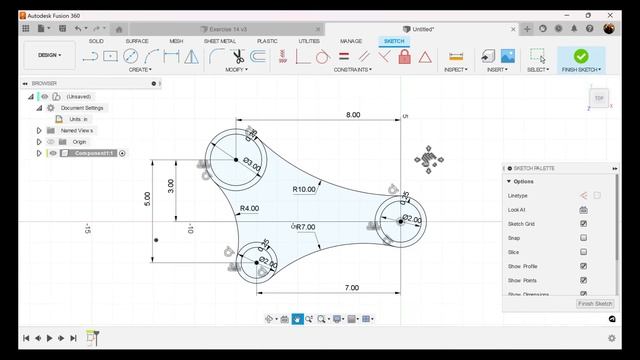Show the hidden Origin folder via eye icon

click(x=51, y=142)
